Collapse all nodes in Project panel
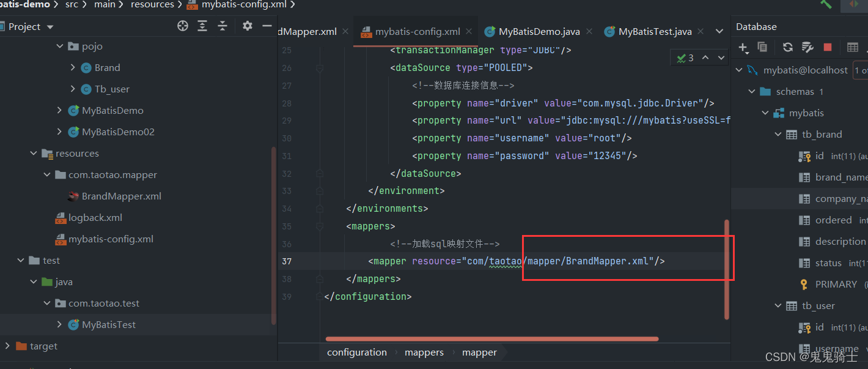 223,26
